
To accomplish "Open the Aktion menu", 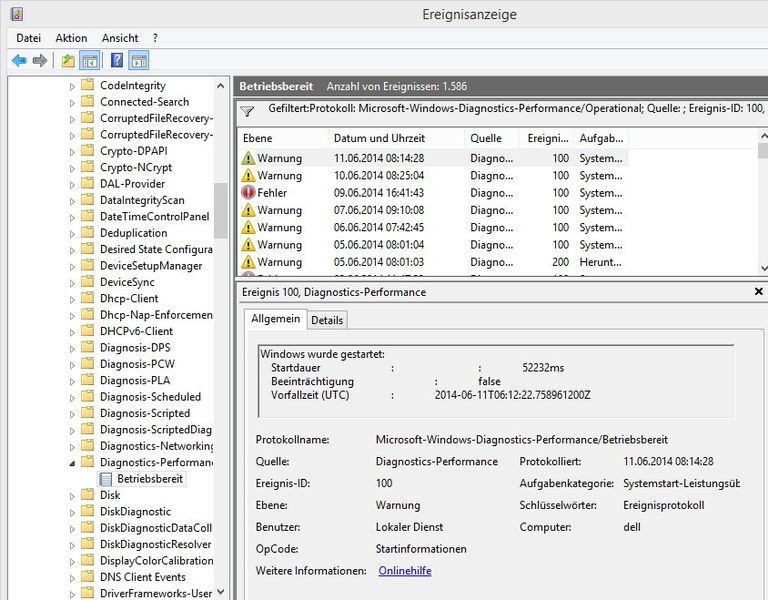I will 71,38.
